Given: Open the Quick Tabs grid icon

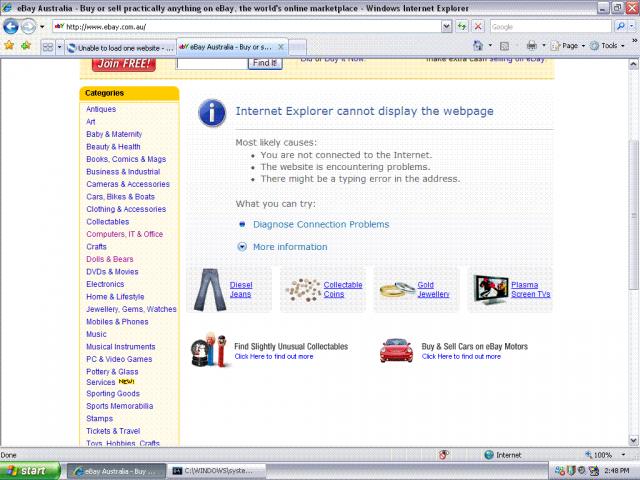Looking at the screenshot, I should (x=48, y=47).
